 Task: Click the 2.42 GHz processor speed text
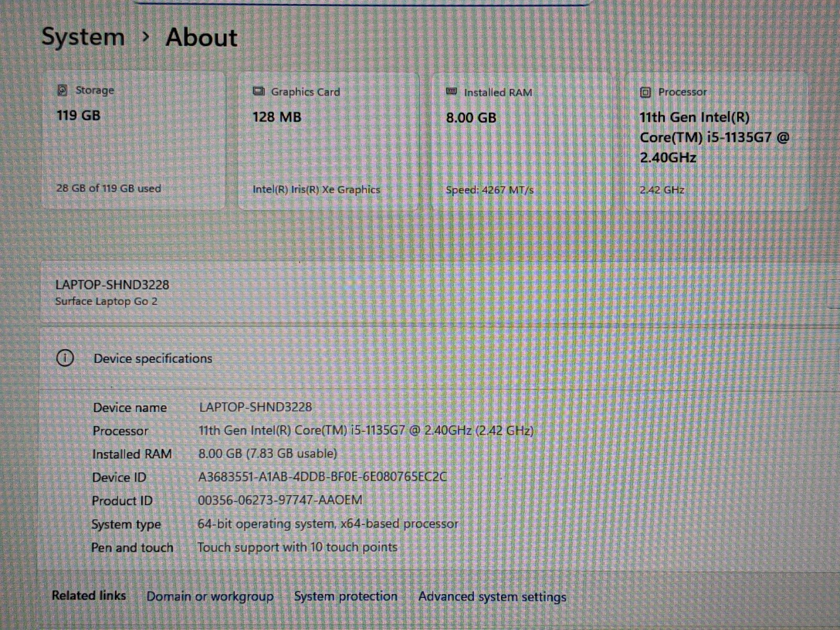pyautogui.click(x=662, y=190)
